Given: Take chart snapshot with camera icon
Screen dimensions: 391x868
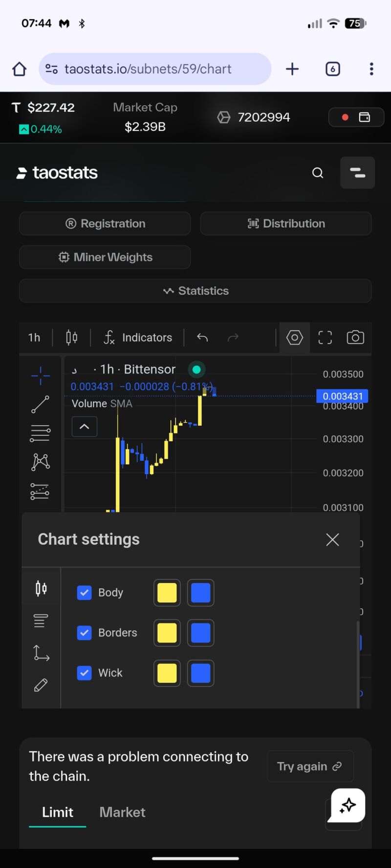Looking at the screenshot, I should (355, 338).
